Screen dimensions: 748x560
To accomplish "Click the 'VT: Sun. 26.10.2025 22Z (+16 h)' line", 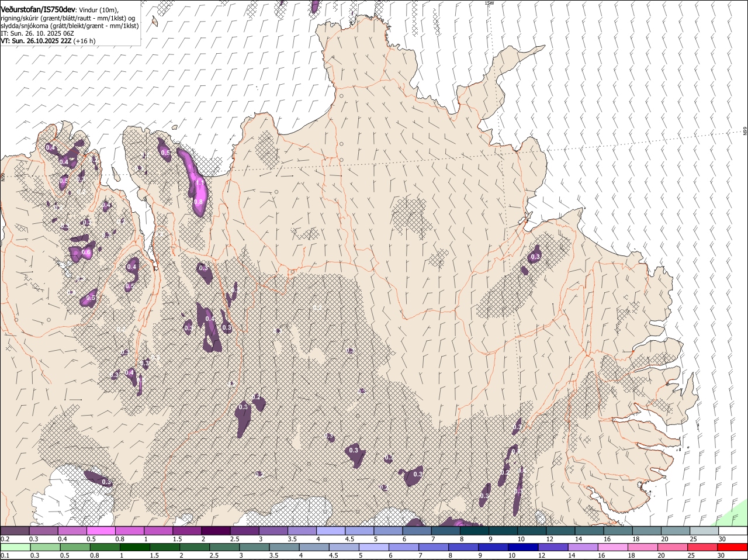I will pyautogui.click(x=48, y=41).
